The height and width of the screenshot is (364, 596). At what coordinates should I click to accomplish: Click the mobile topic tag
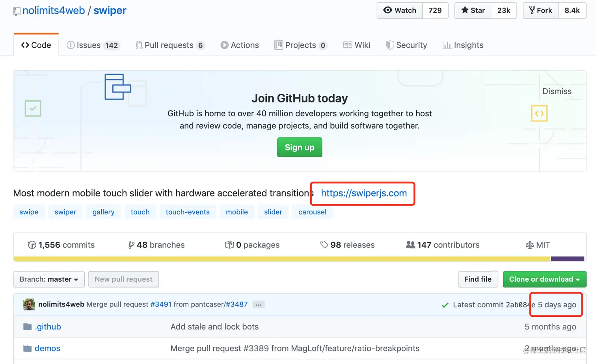(x=237, y=212)
